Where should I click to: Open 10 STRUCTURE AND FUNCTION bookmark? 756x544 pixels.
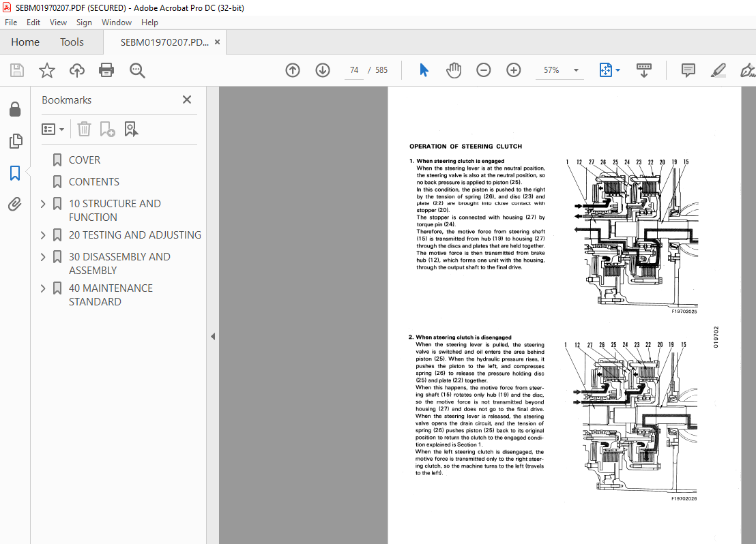coord(115,211)
